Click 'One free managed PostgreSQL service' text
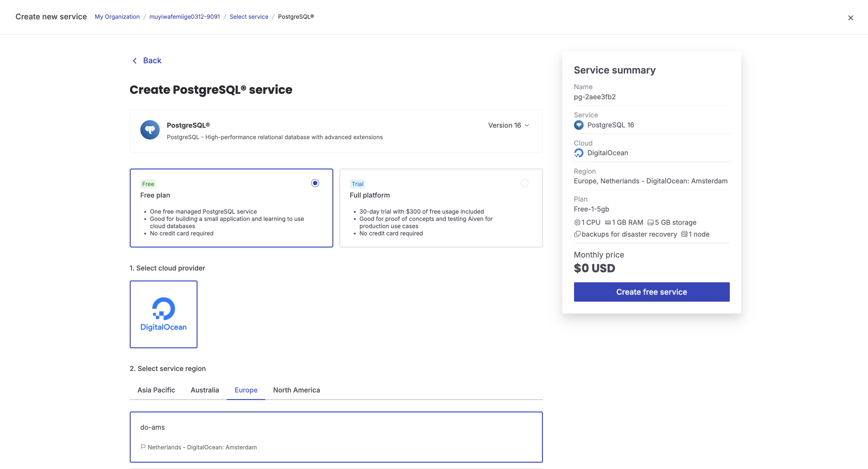 203,212
